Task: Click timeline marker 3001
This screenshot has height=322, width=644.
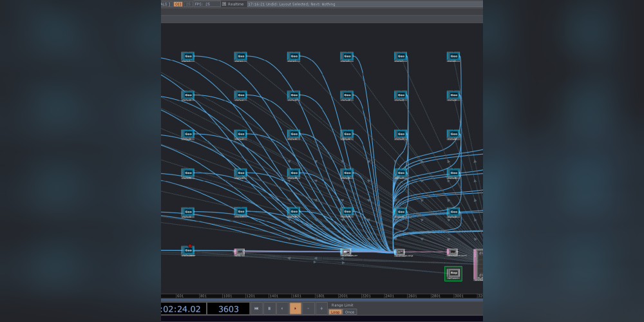Action: pyautogui.click(x=459, y=296)
